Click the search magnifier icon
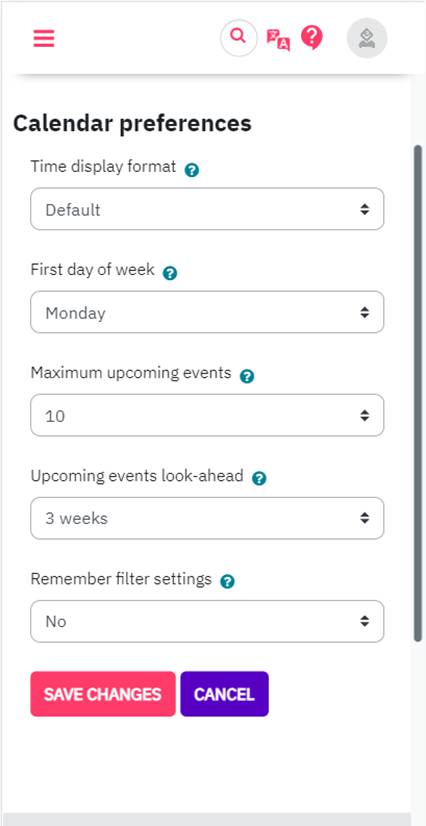This screenshot has height=826, width=426. coord(239,38)
